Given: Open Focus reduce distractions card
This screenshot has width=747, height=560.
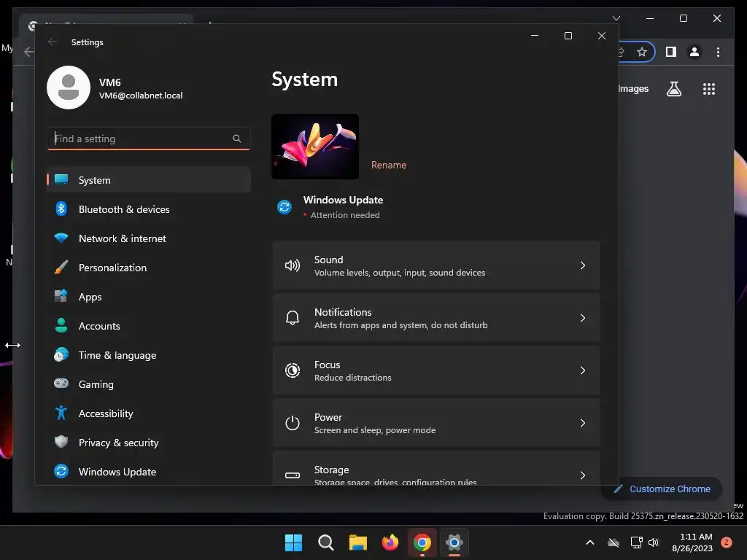Looking at the screenshot, I should [436, 370].
